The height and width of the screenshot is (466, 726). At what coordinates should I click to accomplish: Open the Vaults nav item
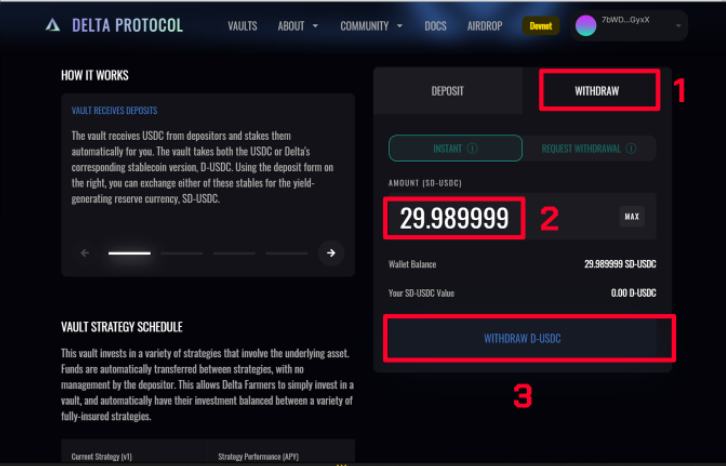click(x=242, y=26)
